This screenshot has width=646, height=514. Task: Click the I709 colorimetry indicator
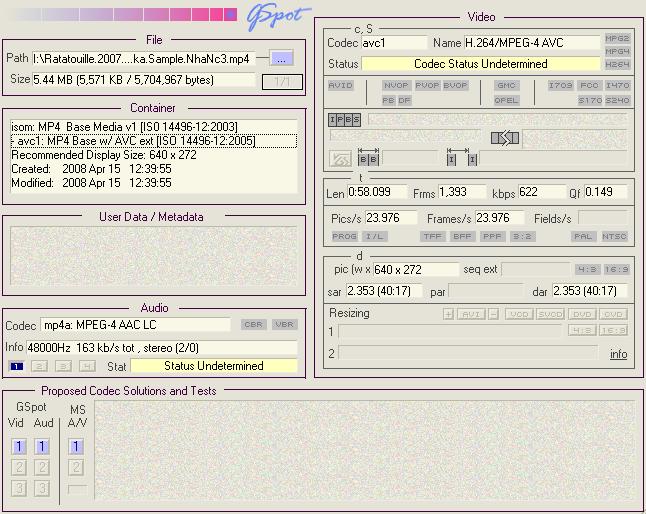pyautogui.click(x=561, y=85)
